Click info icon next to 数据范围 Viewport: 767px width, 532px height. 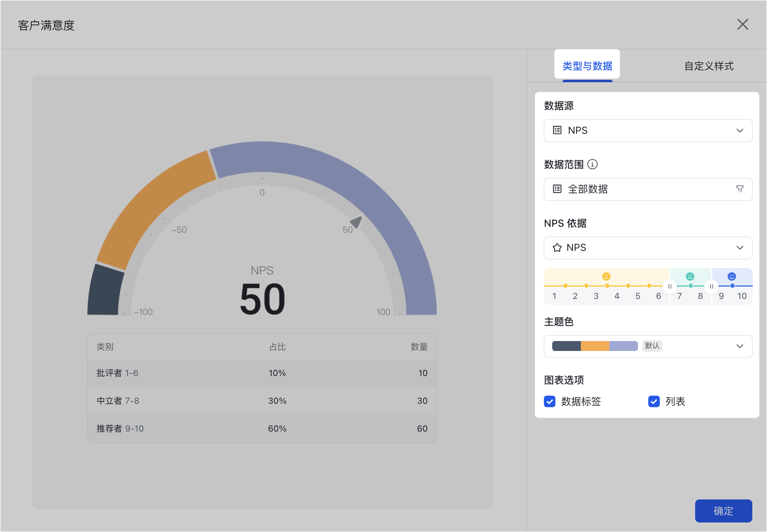click(x=592, y=164)
